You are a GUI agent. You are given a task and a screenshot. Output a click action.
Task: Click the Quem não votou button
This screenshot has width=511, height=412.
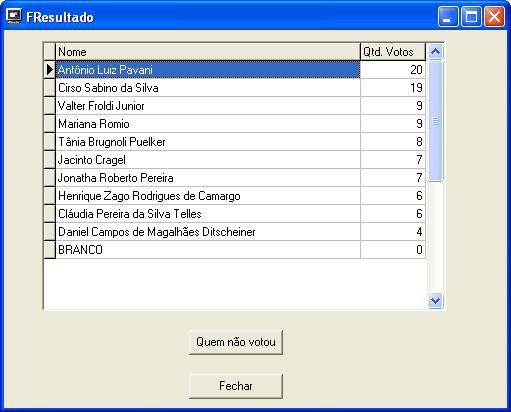236,342
